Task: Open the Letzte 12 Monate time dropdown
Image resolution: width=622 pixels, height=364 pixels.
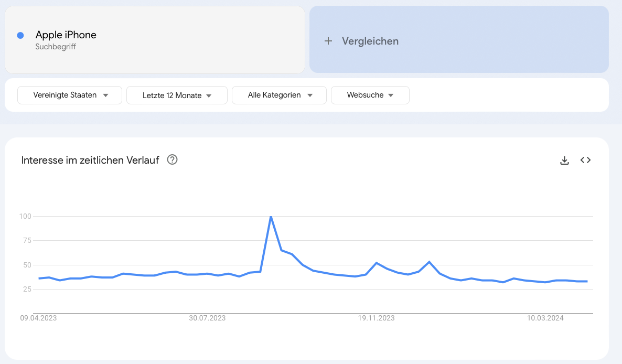Action: [177, 95]
